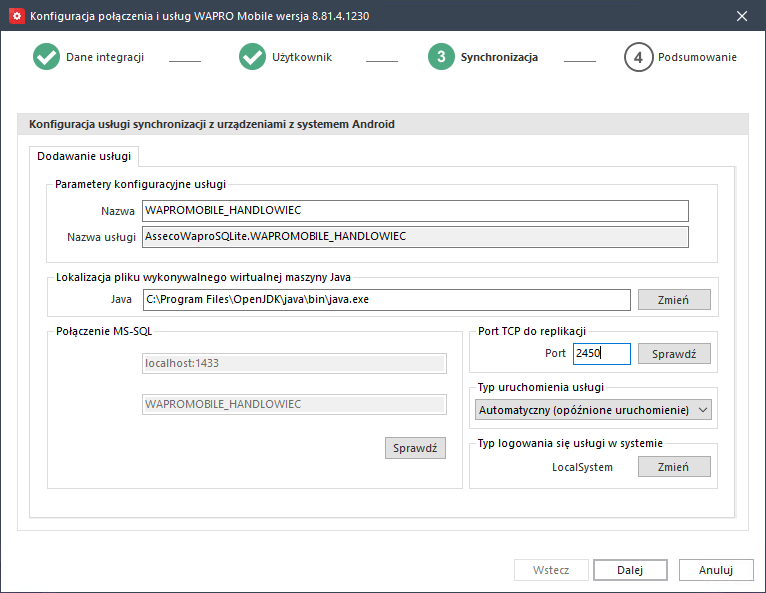766x593 pixels.
Task: Click the red WAPRO app icon in title bar
Action: [17, 16]
